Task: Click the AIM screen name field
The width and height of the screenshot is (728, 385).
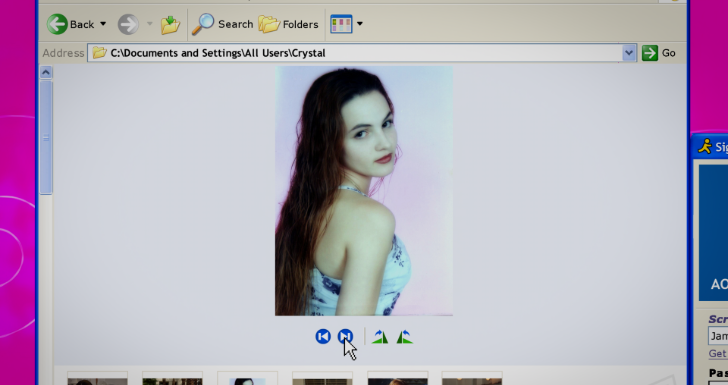Action: [x=718, y=336]
